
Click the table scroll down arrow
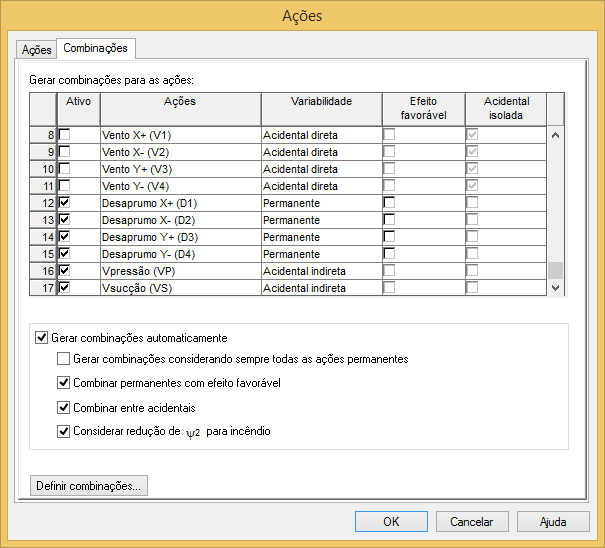click(x=556, y=288)
